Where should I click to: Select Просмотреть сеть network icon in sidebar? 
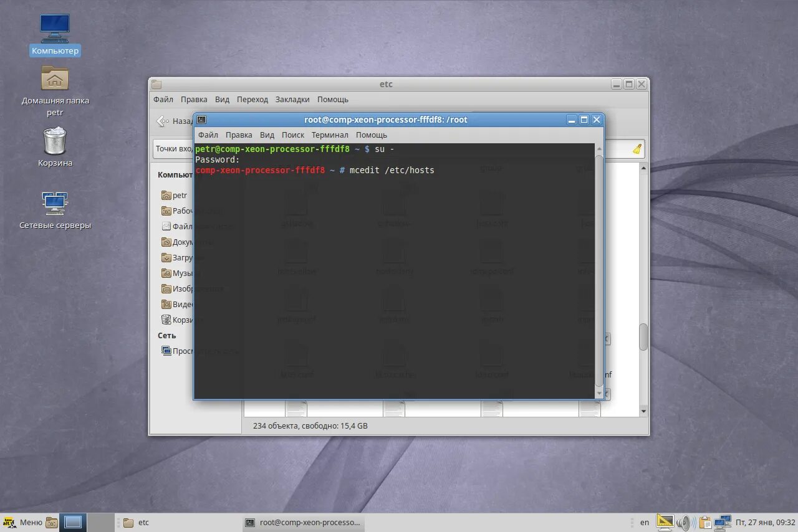click(x=166, y=351)
